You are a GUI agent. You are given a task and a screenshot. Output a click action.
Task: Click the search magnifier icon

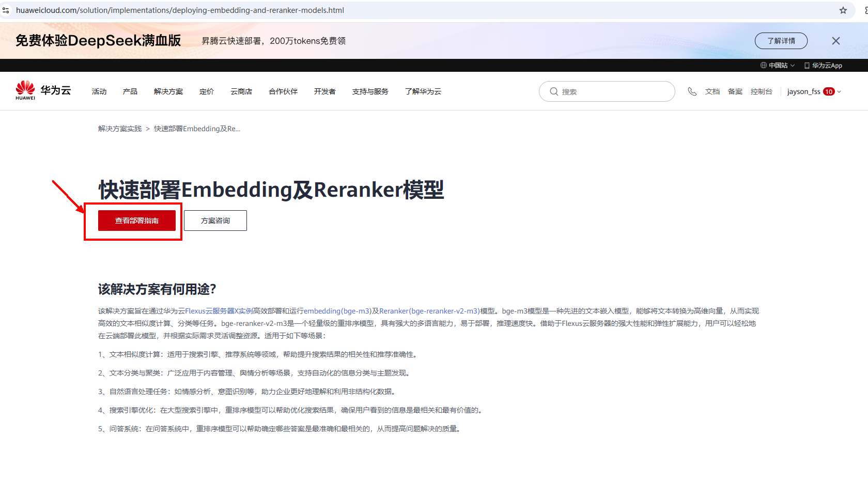tap(554, 91)
